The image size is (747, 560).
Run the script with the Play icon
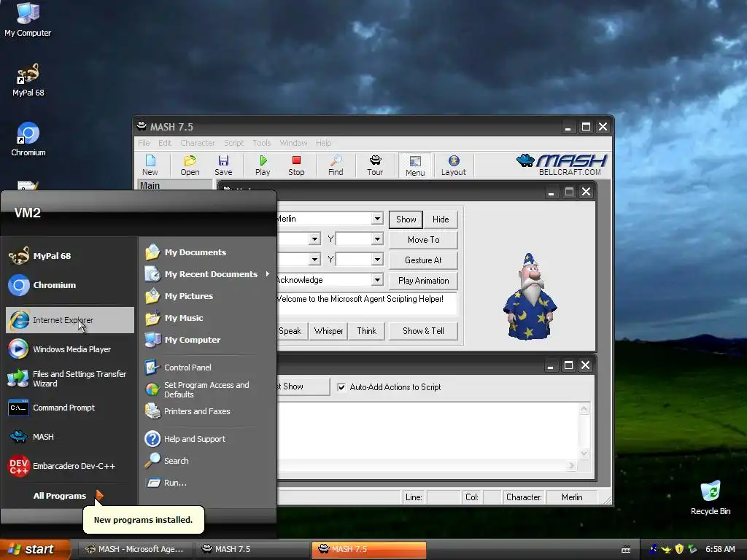click(263, 165)
